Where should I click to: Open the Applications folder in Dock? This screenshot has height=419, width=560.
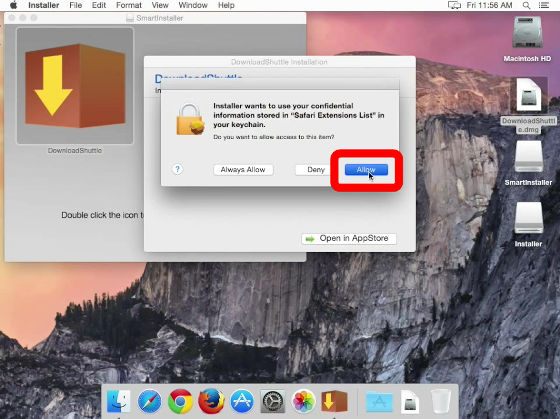379,402
